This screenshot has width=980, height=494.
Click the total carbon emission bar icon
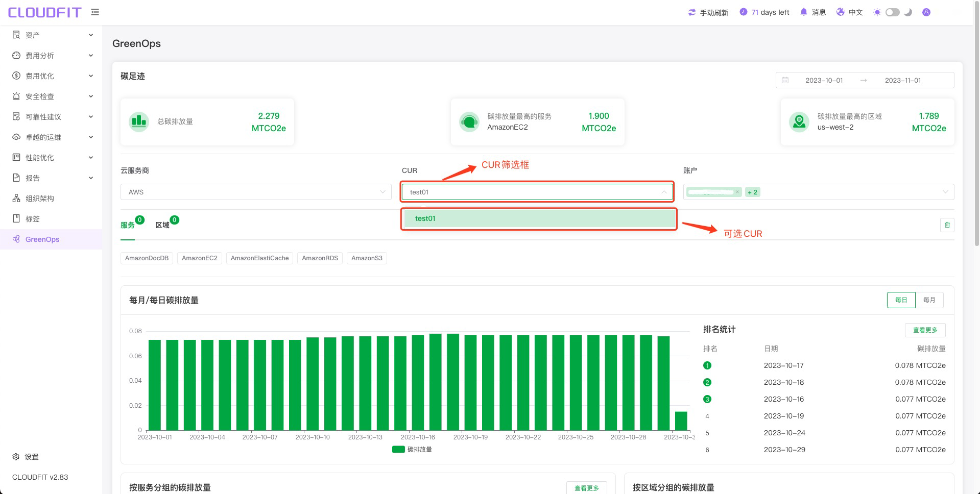pos(139,121)
